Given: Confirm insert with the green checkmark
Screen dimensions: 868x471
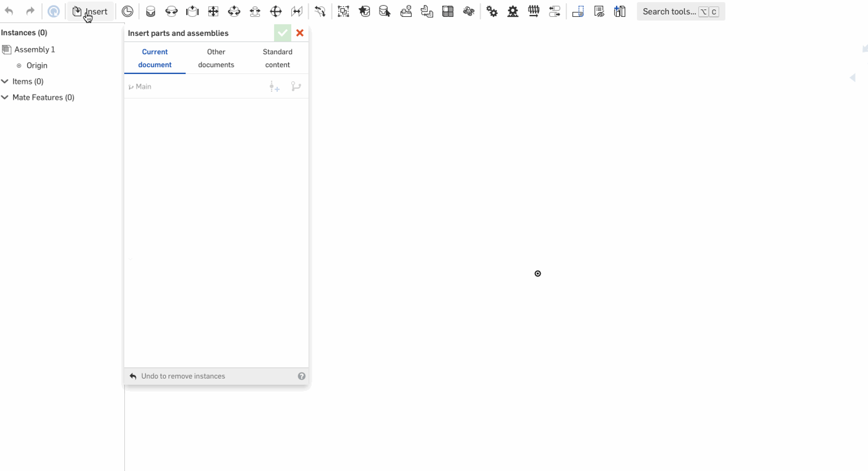Looking at the screenshot, I should tap(282, 33).
